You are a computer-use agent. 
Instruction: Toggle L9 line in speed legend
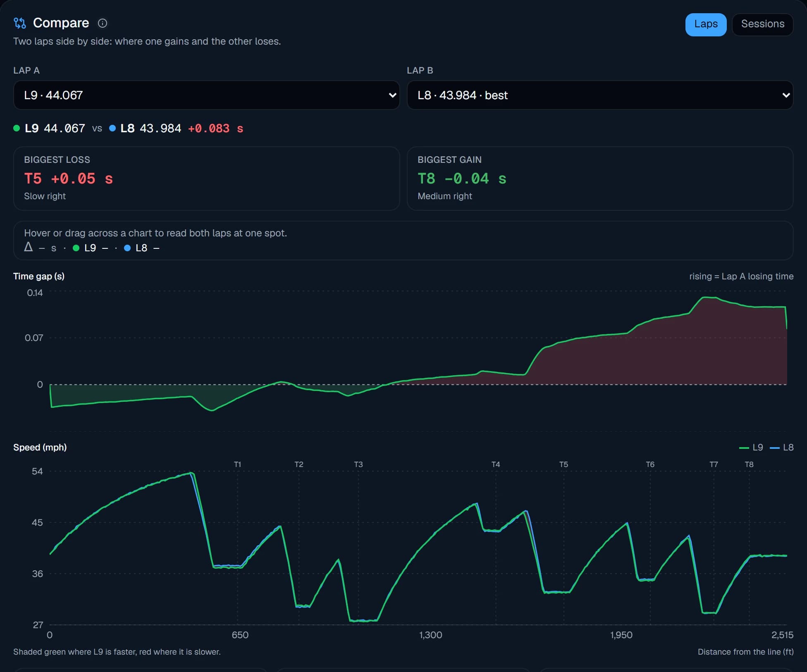[751, 448]
